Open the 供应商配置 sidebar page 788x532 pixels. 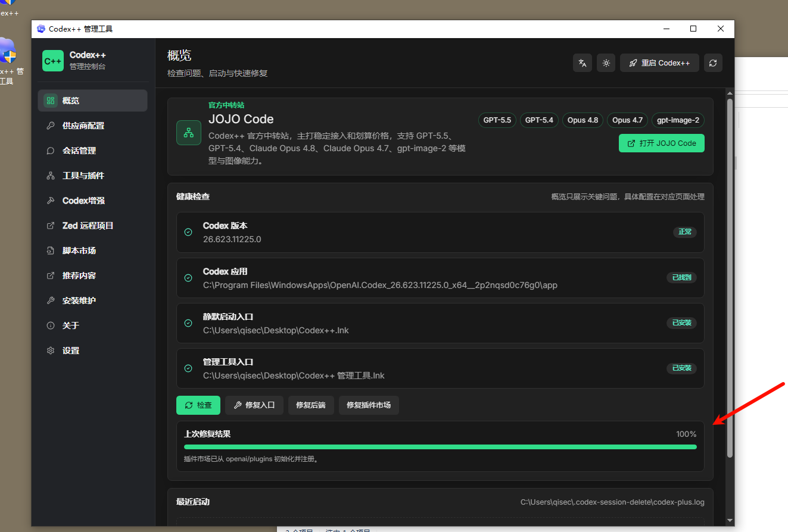(x=92, y=126)
